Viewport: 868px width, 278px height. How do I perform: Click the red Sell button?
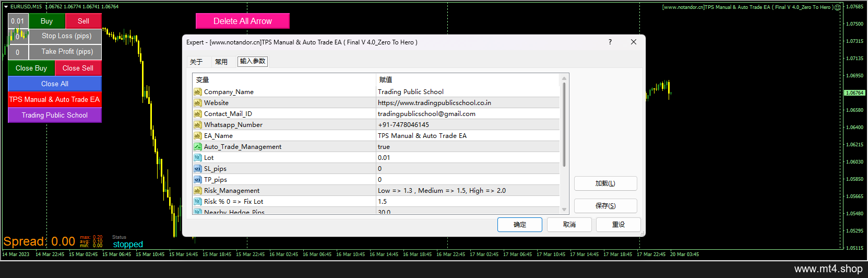coord(84,21)
